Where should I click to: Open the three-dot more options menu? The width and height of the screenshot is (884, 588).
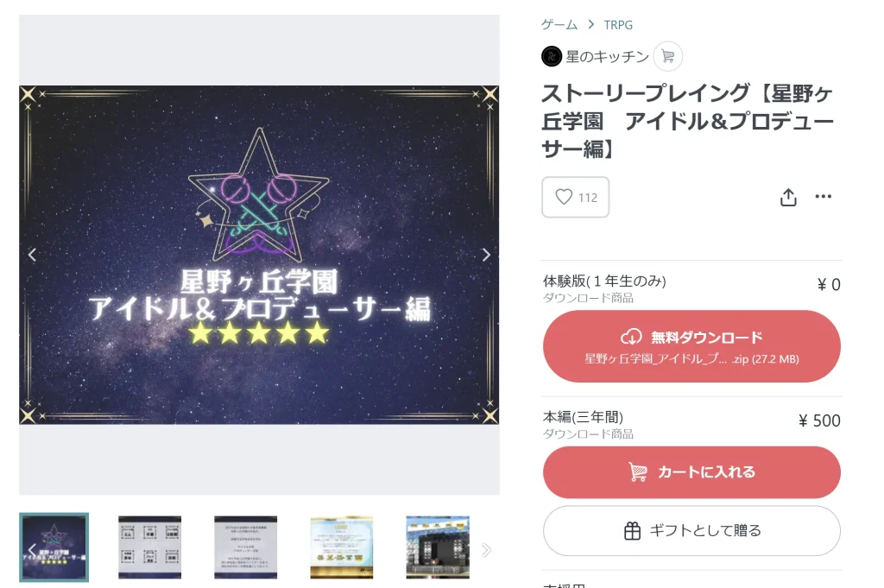coord(823,196)
